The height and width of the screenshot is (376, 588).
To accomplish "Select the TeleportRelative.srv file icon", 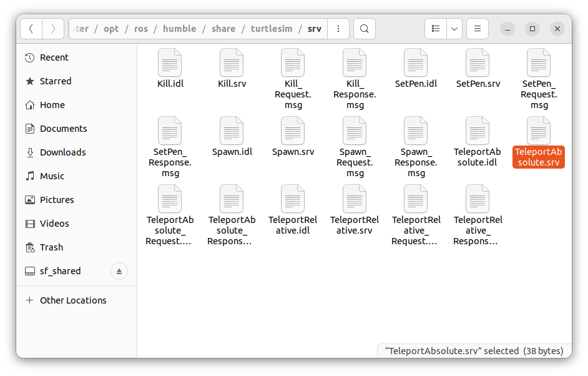I will (x=355, y=199).
